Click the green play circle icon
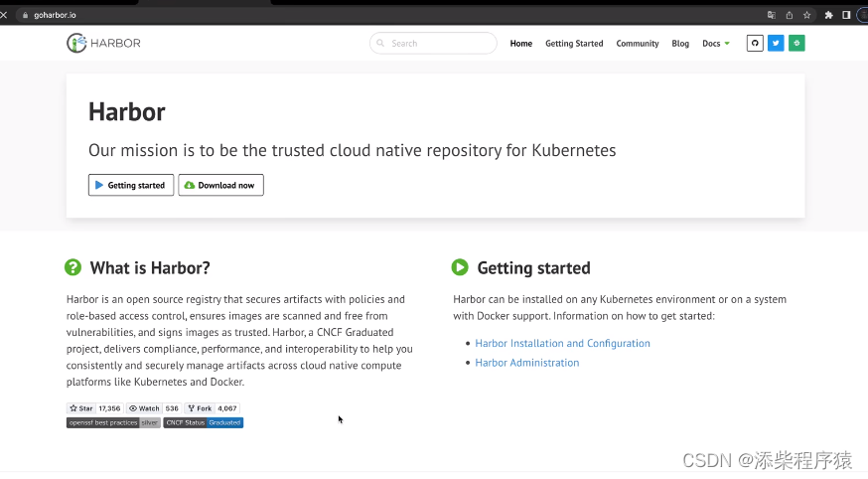The image size is (868, 479). (460, 267)
